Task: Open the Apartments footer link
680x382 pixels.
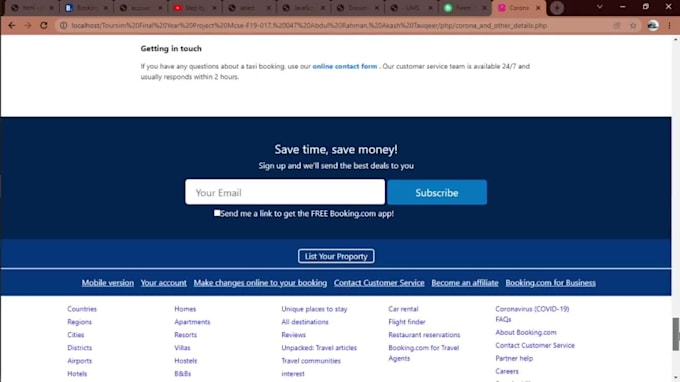Action: point(192,322)
